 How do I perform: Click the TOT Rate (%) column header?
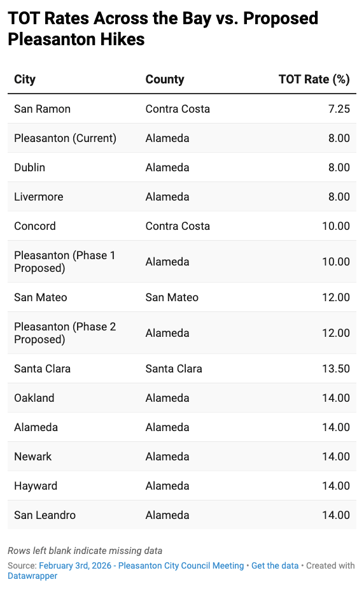click(x=314, y=79)
